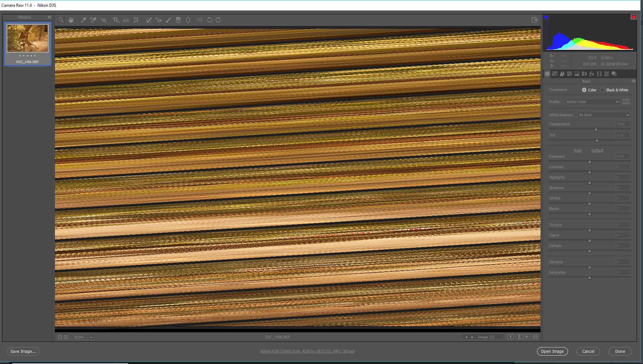The width and height of the screenshot is (643, 364).
Task: Select the Red Eye Removal tool
Action: click(x=158, y=20)
